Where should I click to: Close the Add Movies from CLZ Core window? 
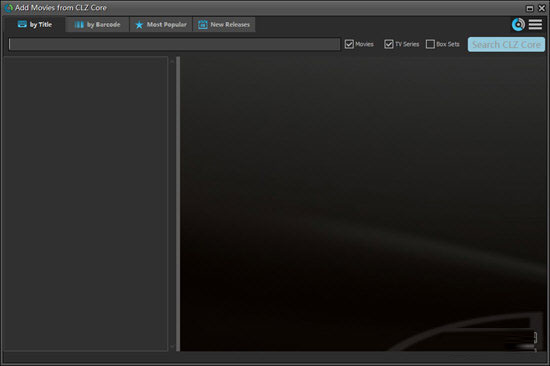point(542,8)
